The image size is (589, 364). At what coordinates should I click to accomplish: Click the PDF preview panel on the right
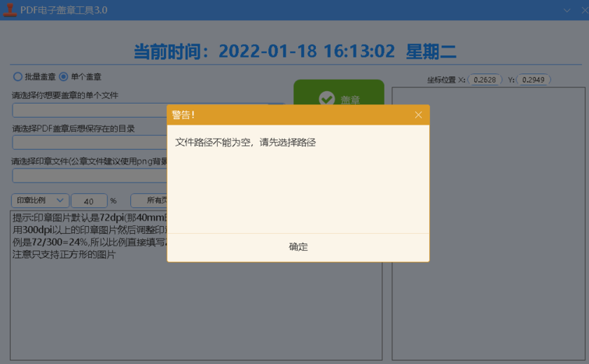tap(488, 224)
